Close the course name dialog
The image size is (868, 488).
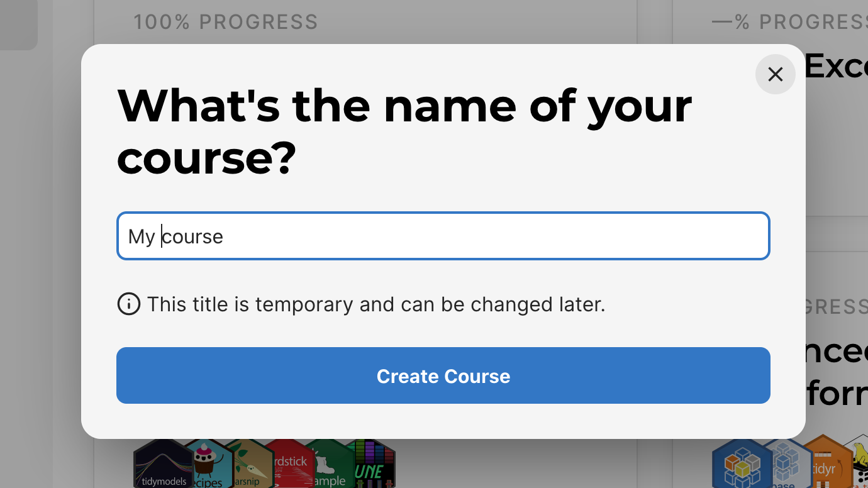coord(775,74)
